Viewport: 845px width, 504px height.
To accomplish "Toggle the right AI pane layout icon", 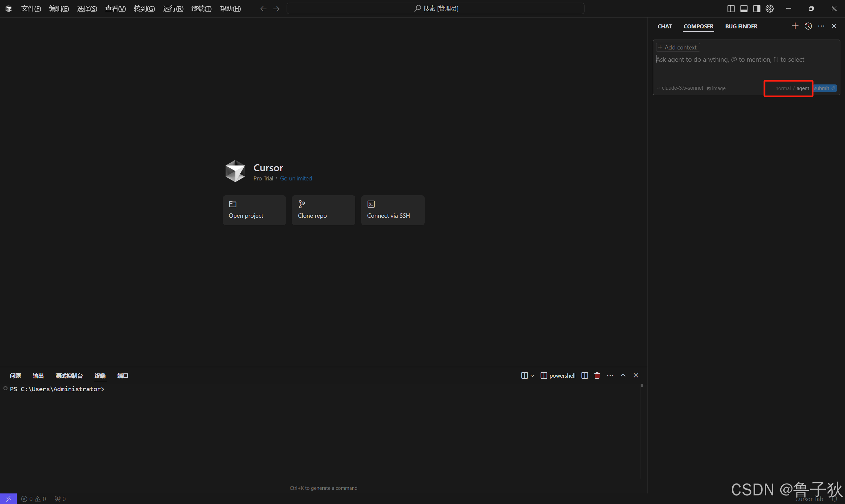I will (757, 9).
